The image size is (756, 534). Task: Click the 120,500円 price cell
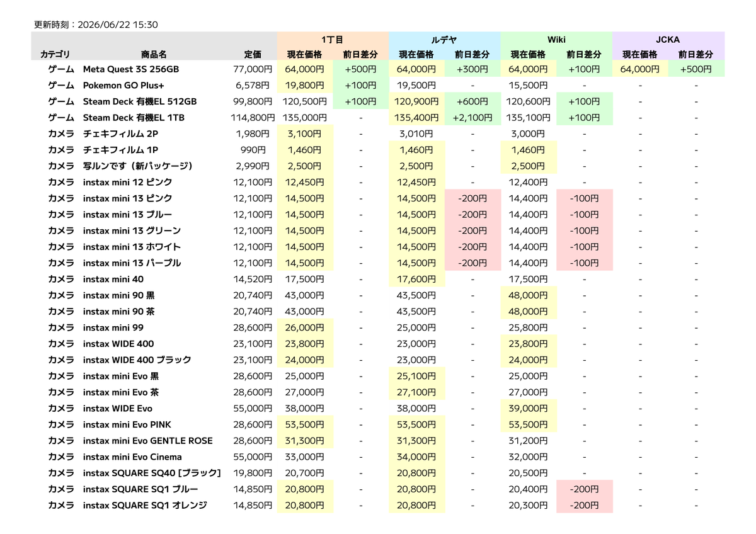pos(304,101)
